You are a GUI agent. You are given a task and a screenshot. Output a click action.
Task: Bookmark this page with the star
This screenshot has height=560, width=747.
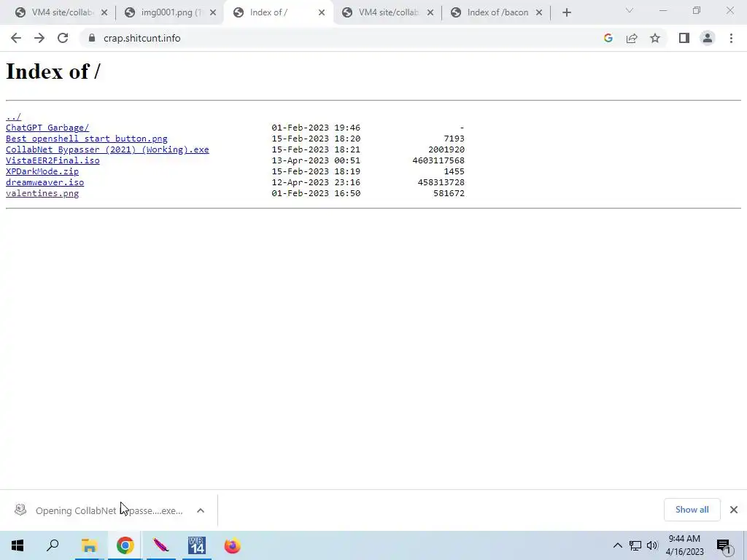(x=655, y=38)
